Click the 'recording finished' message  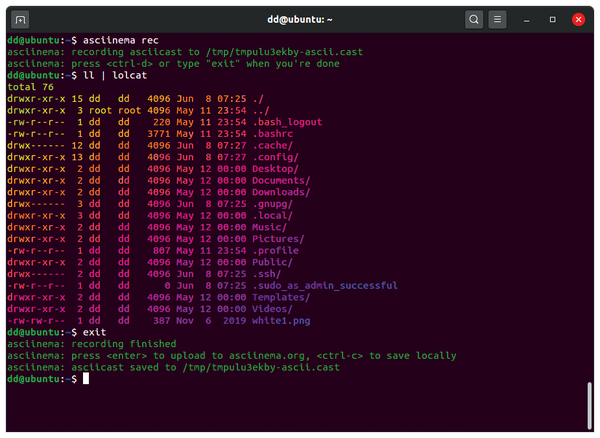pyautogui.click(x=124, y=344)
